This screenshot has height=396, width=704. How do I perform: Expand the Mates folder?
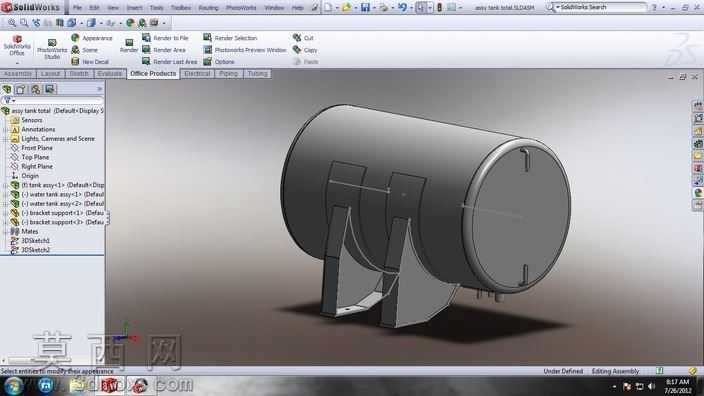coord(5,231)
